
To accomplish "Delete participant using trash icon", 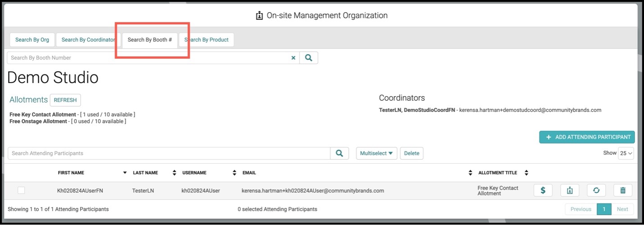I will 623,190.
